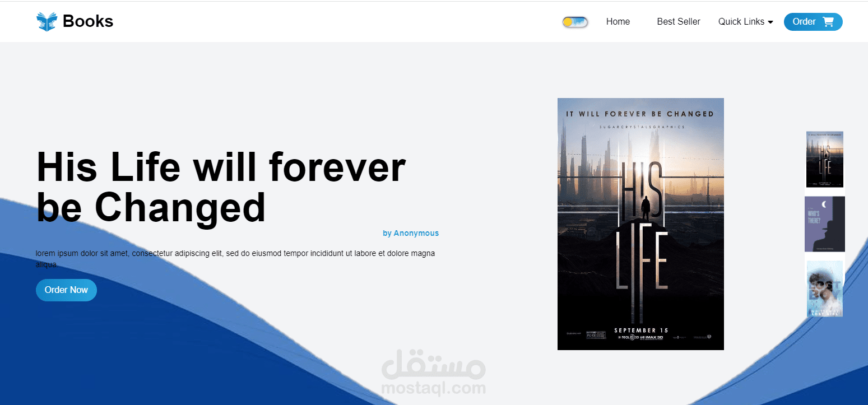The height and width of the screenshot is (405, 868).
Task: Select the His Life thumbnail cover
Action: (825, 159)
